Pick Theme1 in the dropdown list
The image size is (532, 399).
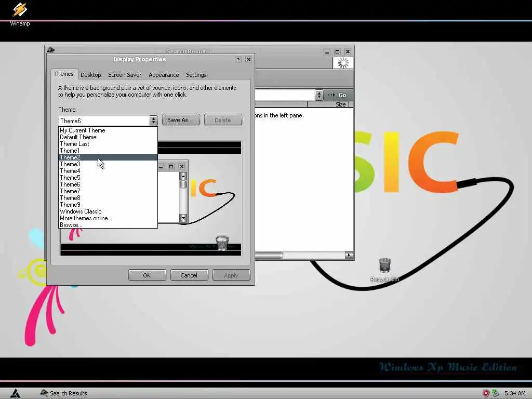coord(108,151)
